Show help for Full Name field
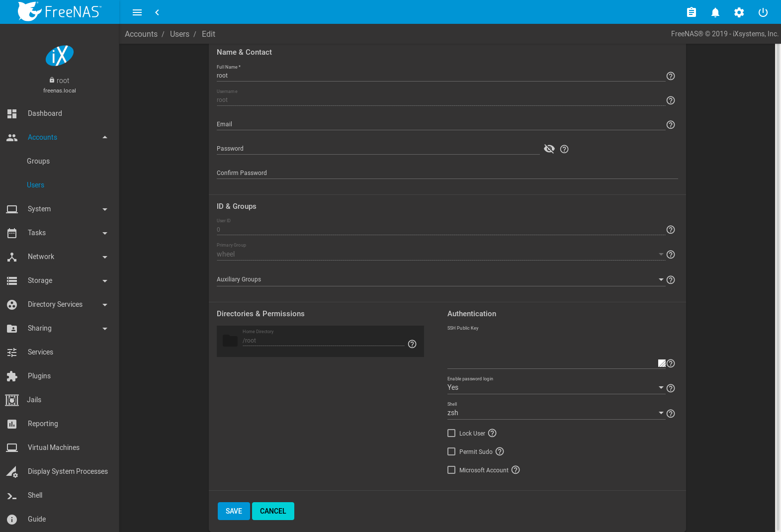781x532 pixels. [671, 76]
